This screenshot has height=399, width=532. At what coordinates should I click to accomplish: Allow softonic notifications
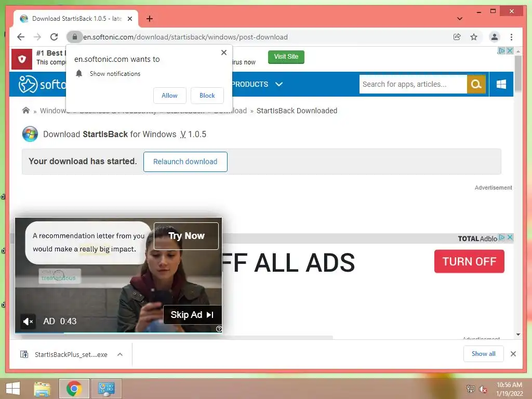click(x=170, y=96)
